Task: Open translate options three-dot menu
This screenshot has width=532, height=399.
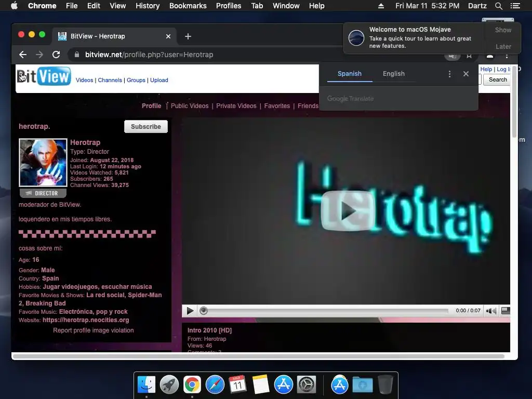Action: 449,74
